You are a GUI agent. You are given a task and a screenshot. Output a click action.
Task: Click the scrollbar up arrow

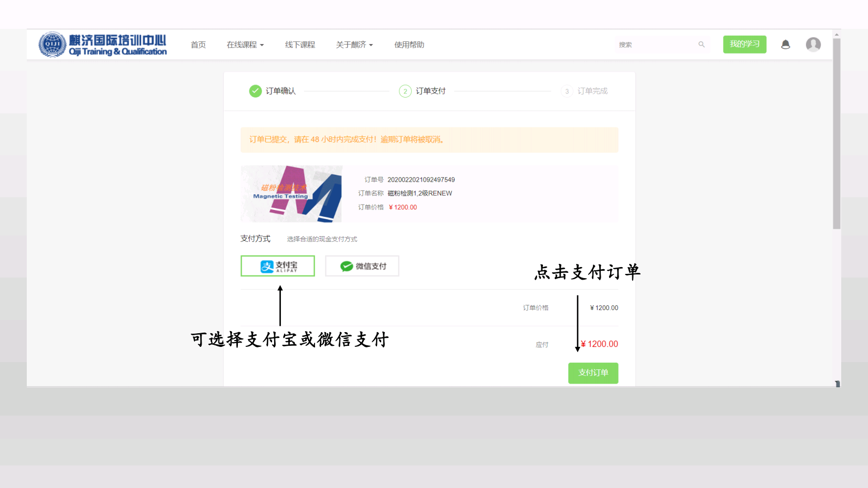click(x=836, y=35)
